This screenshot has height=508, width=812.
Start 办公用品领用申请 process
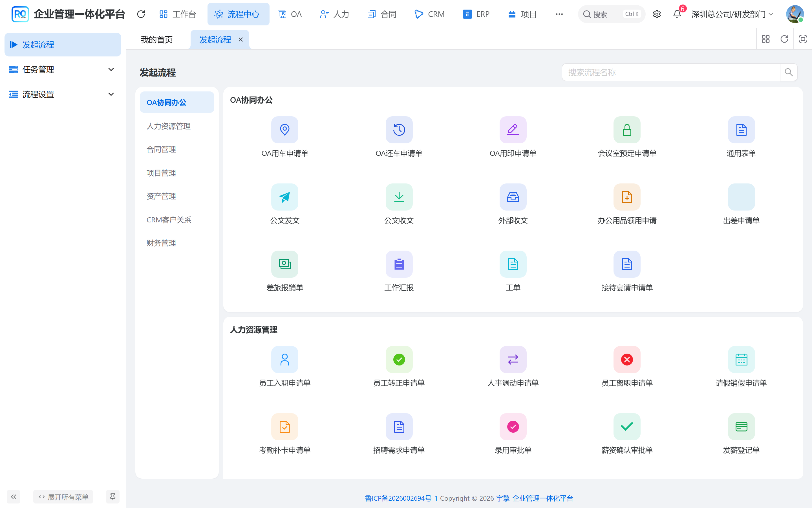[x=627, y=197]
